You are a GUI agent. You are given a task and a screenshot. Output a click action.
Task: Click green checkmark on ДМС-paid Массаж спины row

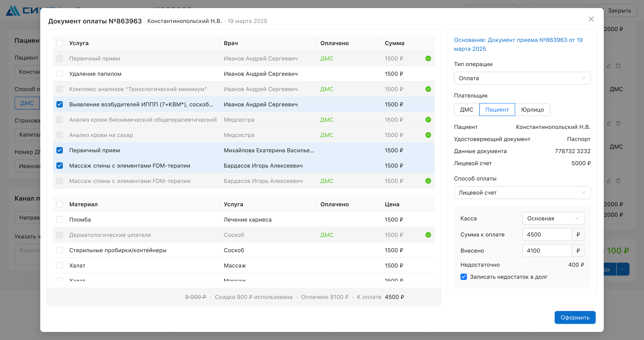[x=428, y=181]
